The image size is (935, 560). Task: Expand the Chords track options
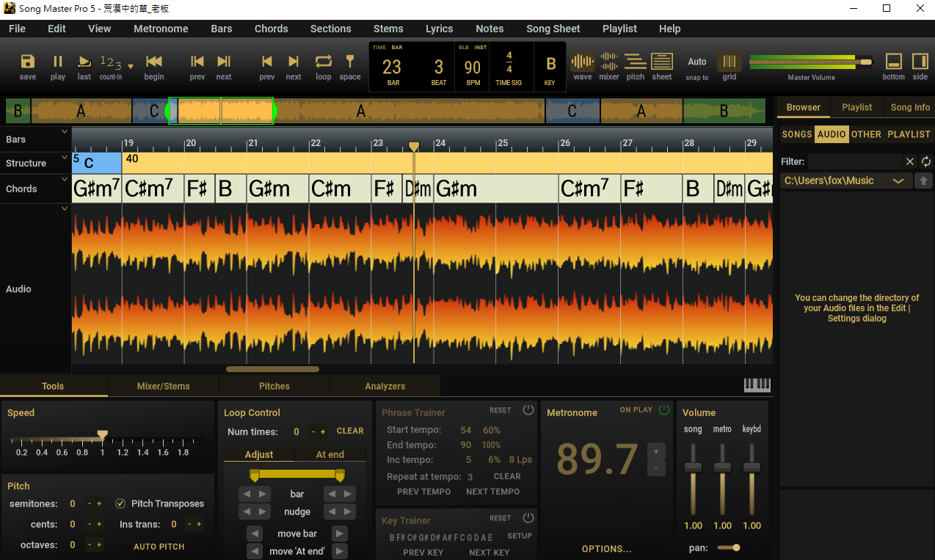65,178
